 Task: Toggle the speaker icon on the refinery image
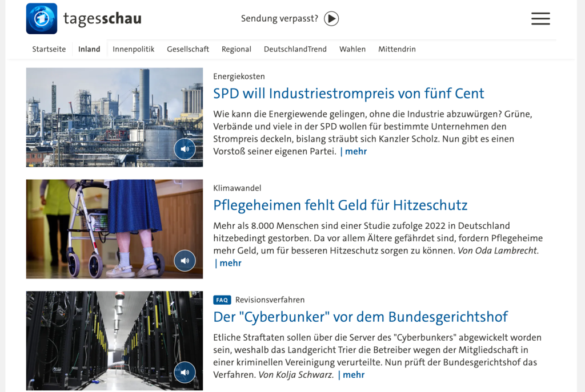coord(185,149)
